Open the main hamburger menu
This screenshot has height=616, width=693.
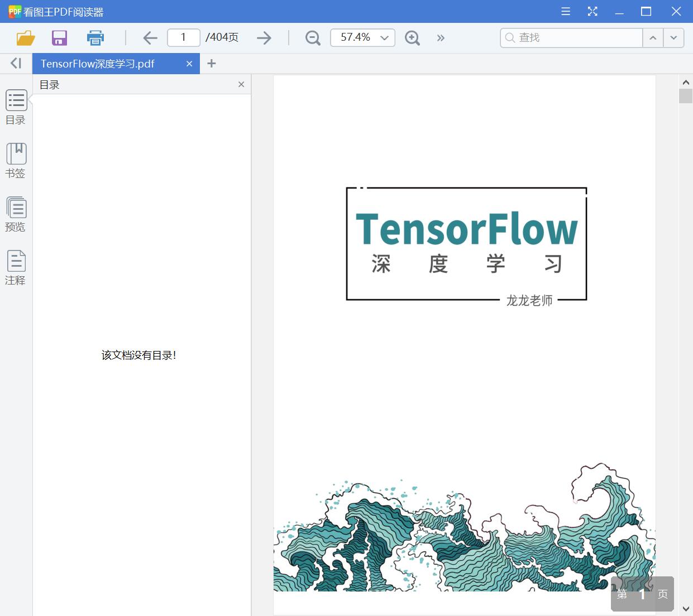point(566,11)
